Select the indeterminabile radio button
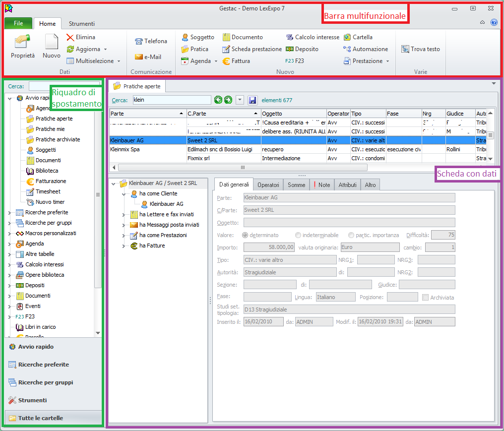This screenshot has height=431, width=504. point(298,235)
